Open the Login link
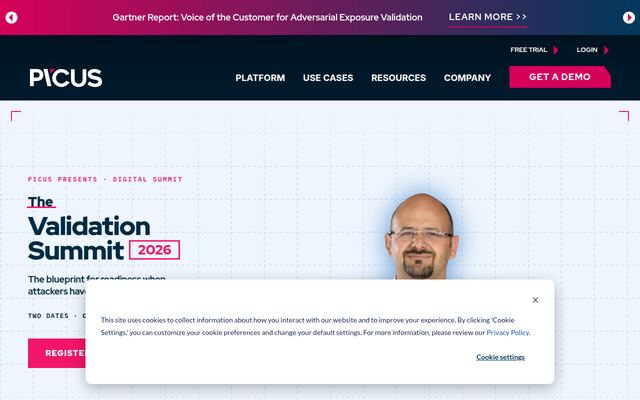 587,50
